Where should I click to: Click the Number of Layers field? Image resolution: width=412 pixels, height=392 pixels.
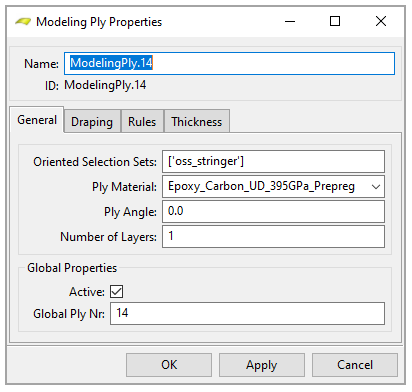click(273, 236)
